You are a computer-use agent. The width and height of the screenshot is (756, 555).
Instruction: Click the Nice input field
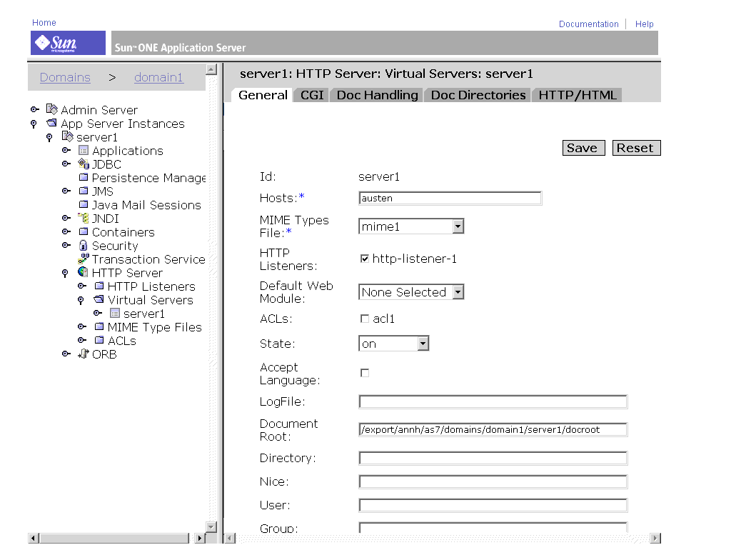493,481
